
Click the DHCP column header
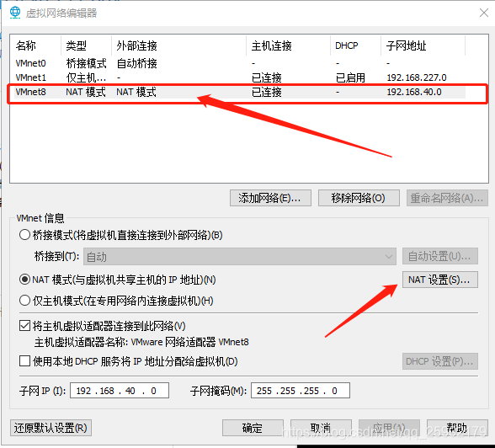tap(355, 45)
